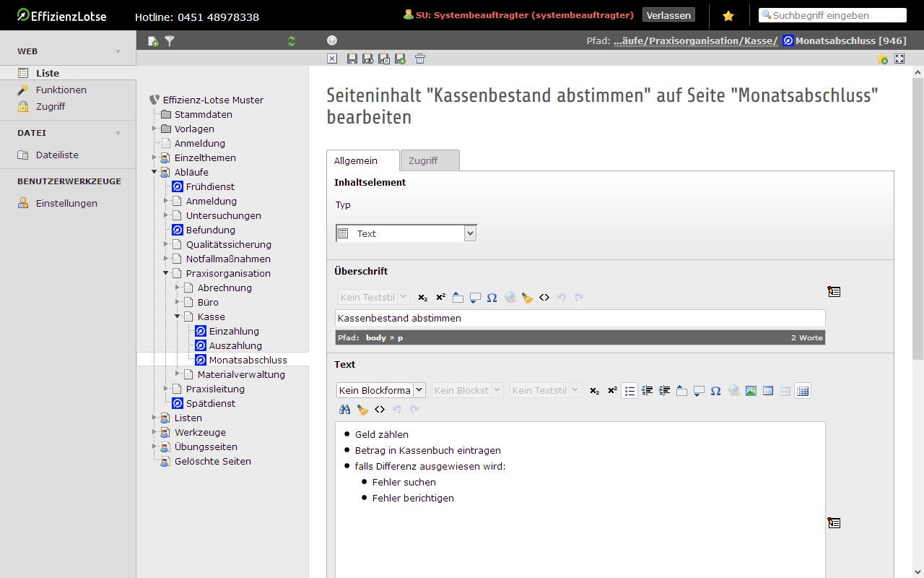Screen dimensions: 924x578
Task: Toggle HTML source mode in the Text editor
Action: (x=380, y=410)
